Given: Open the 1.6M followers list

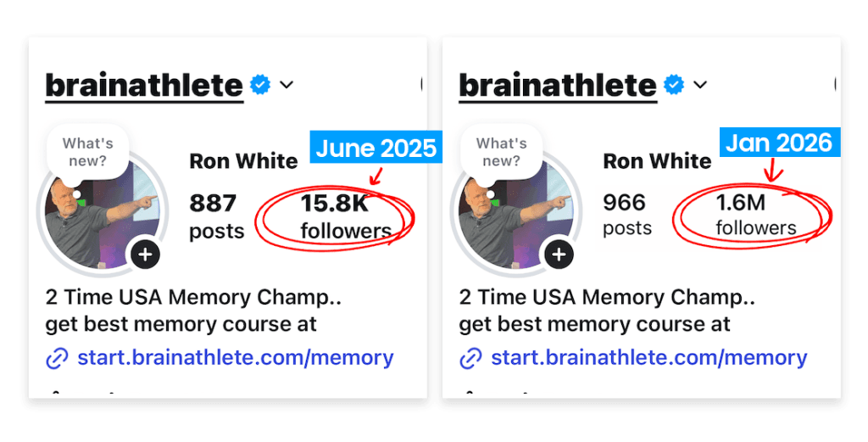Looking at the screenshot, I should click(x=755, y=215).
